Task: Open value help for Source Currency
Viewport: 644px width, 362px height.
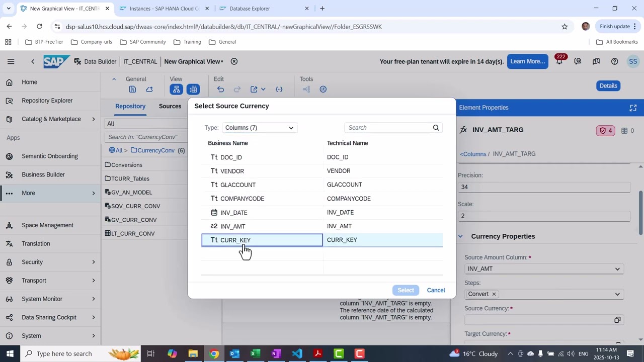Action: click(x=617, y=320)
